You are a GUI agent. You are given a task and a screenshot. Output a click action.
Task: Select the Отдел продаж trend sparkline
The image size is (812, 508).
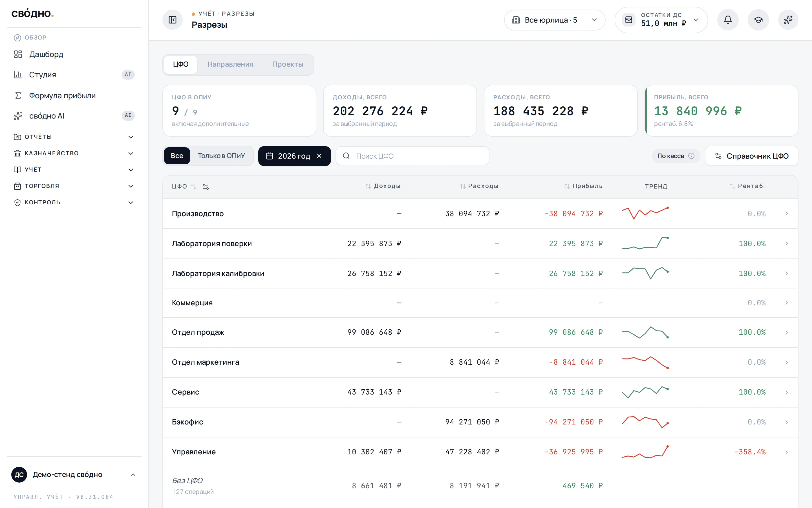click(645, 332)
